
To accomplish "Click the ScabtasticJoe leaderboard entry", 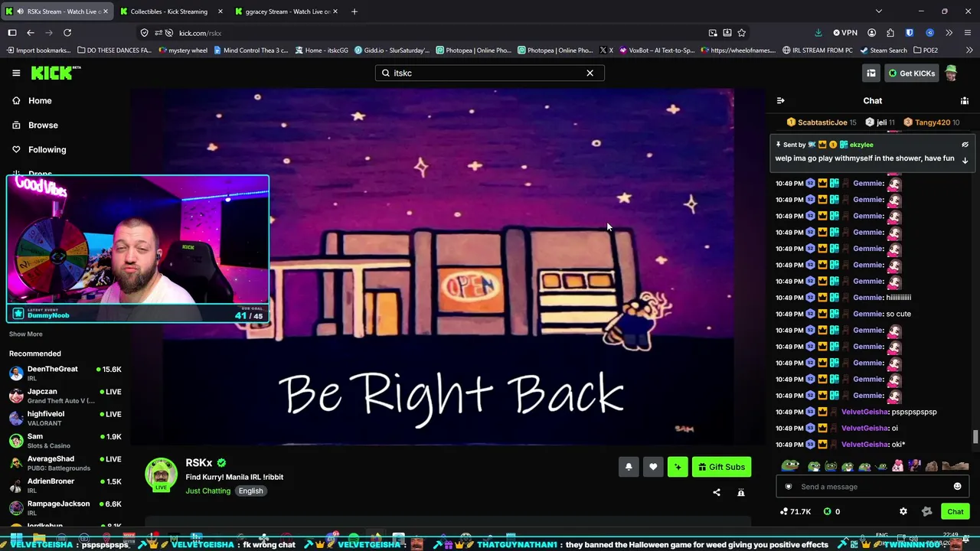I will [x=822, y=122].
